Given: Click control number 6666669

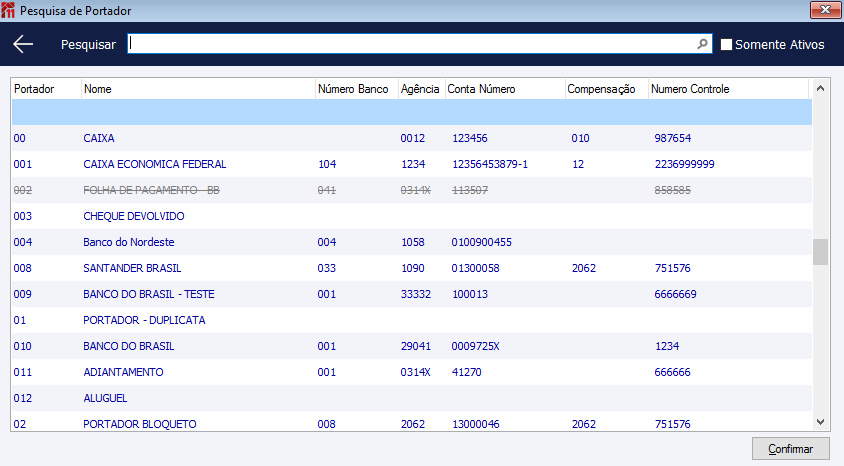Looking at the screenshot, I should pos(676,294).
